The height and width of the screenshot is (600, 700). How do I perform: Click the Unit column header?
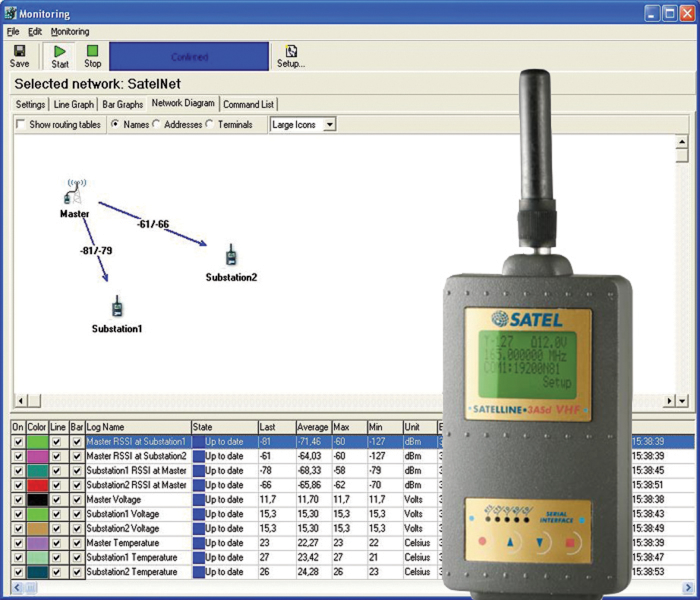419,427
